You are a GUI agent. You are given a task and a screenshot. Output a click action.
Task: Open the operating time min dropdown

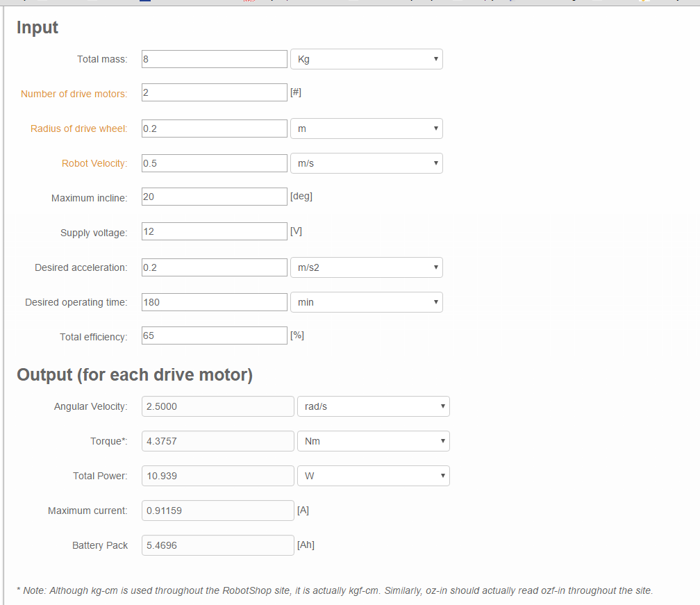point(366,302)
